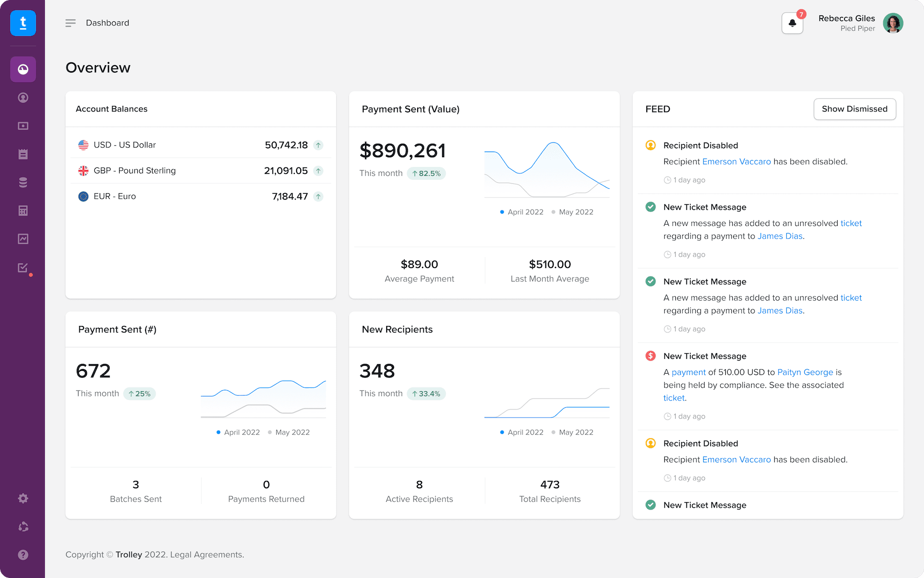This screenshot has height=578, width=924.
Task: Click the Show Dismissed button
Action: (x=855, y=109)
